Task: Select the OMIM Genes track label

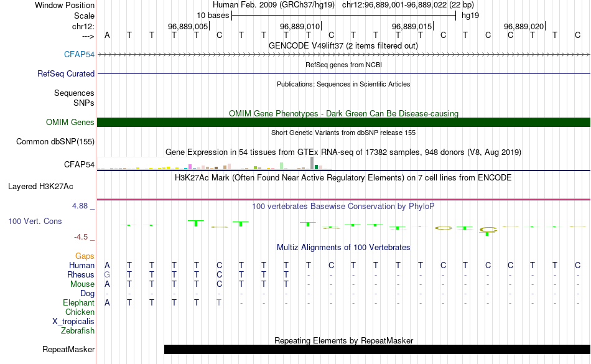Action: [x=70, y=122]
